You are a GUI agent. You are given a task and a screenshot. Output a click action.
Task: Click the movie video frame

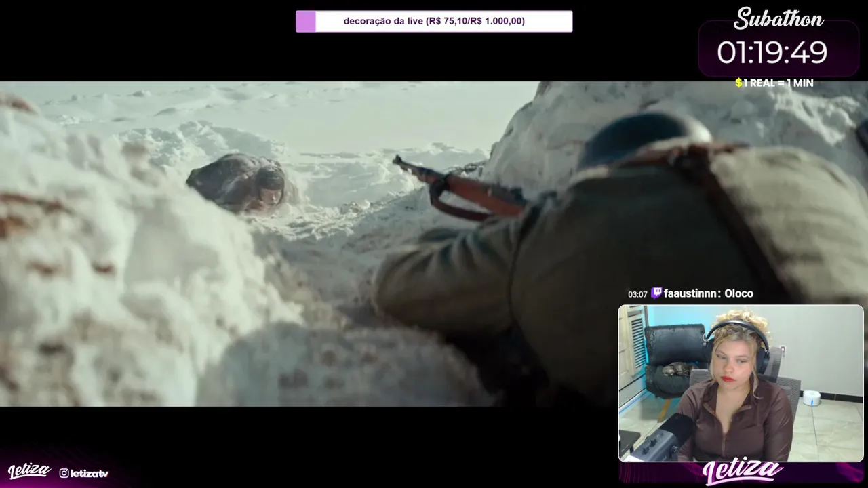click(434, 244)
